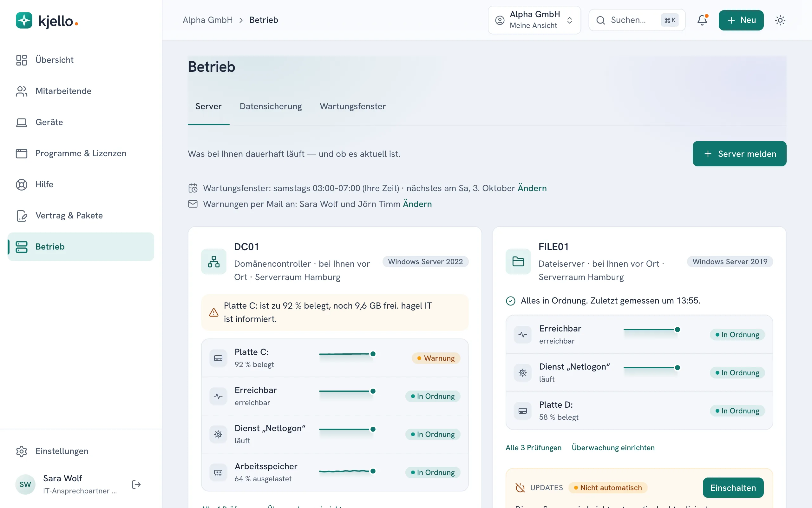
Task: Open Hilfe in the sidebar
Action: pos(81,184)
